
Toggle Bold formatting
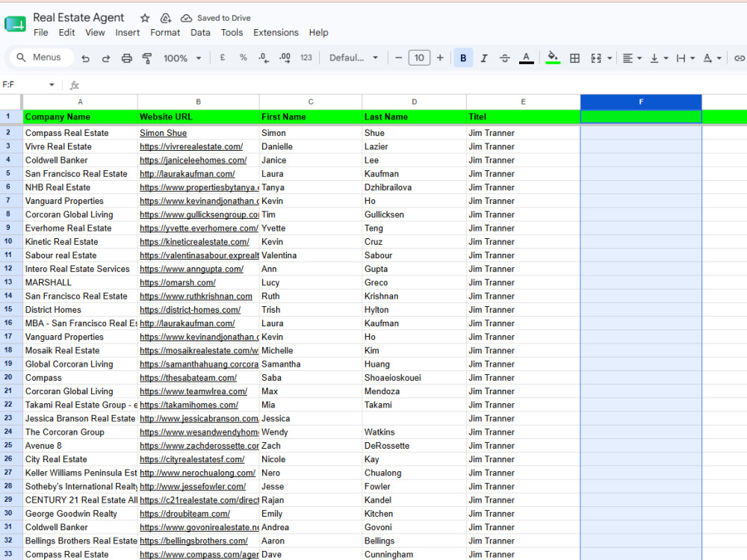(x=463, y=58)
